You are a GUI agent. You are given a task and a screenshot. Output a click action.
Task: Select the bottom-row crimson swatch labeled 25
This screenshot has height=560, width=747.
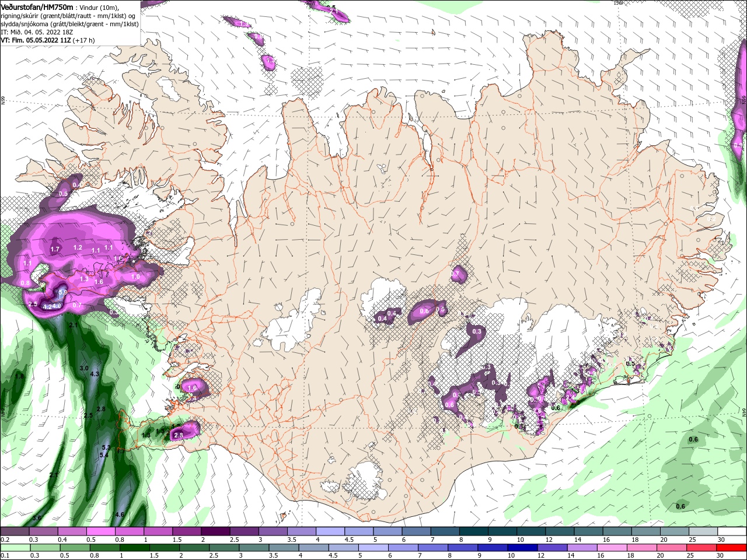(x=701, y=548)
